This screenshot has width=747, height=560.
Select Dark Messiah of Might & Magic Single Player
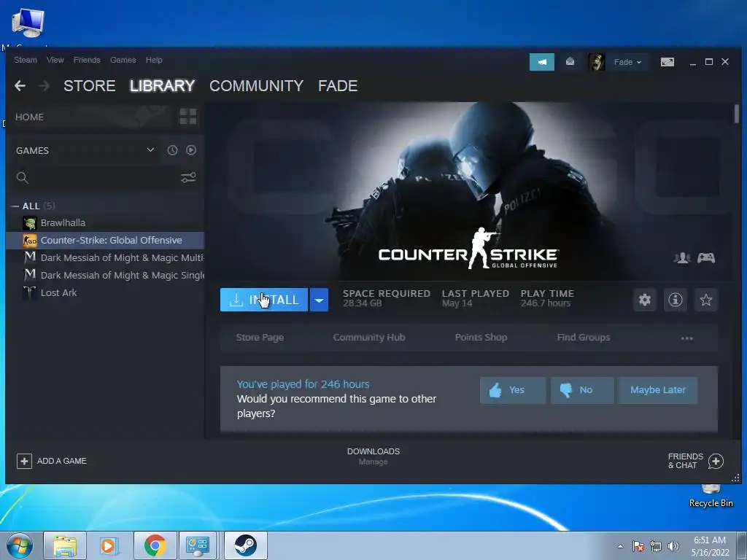(x=105, y=275)
